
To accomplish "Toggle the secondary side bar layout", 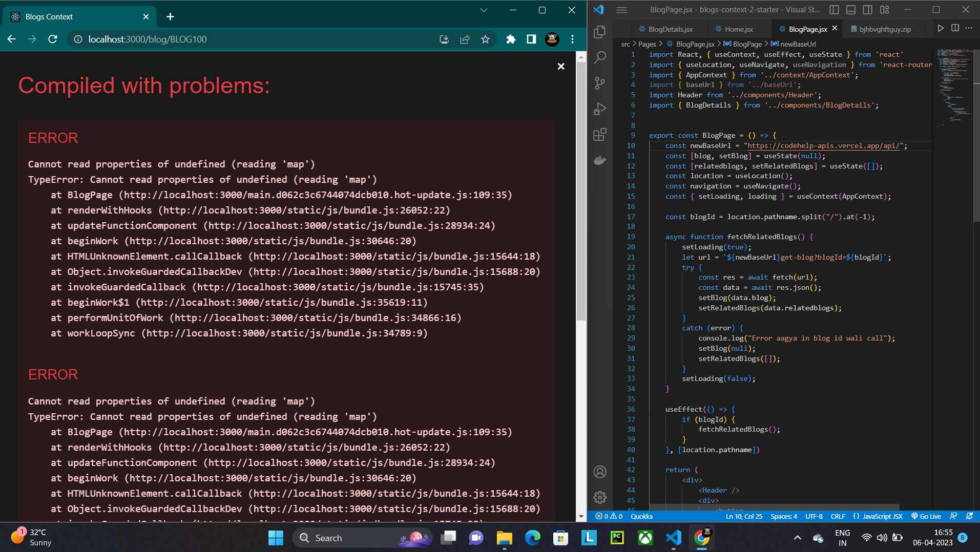I will 867,10.
